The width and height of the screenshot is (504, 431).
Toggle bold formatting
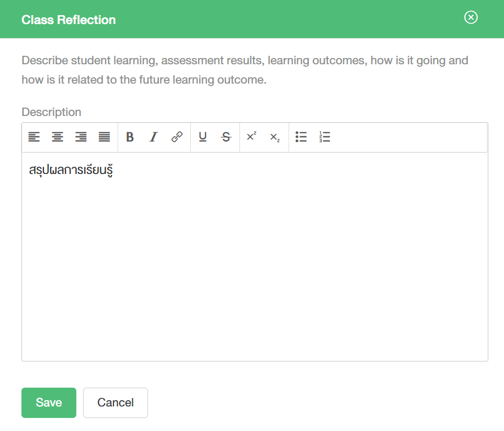[x=130, y=137]
